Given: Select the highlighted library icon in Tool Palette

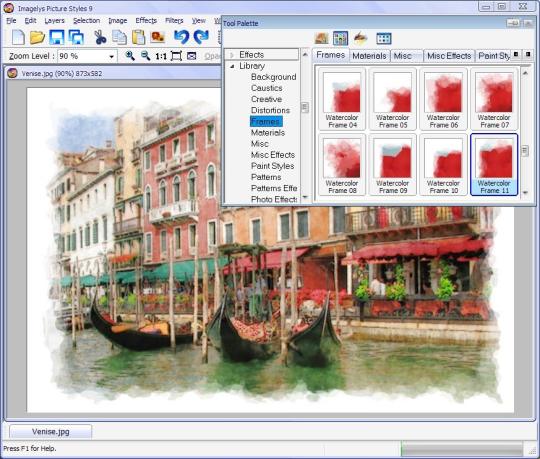Looking at the screenshot, I should (x=340, y=38).
